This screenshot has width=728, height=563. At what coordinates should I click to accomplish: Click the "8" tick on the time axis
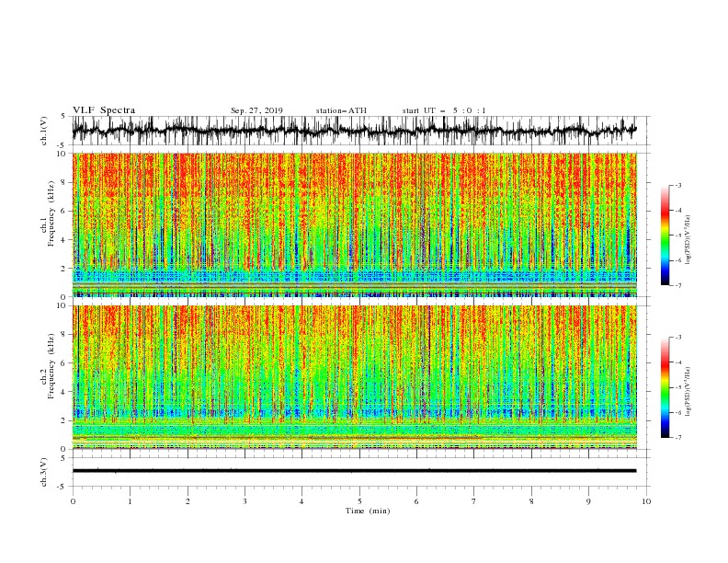click(x=531, y=501)
